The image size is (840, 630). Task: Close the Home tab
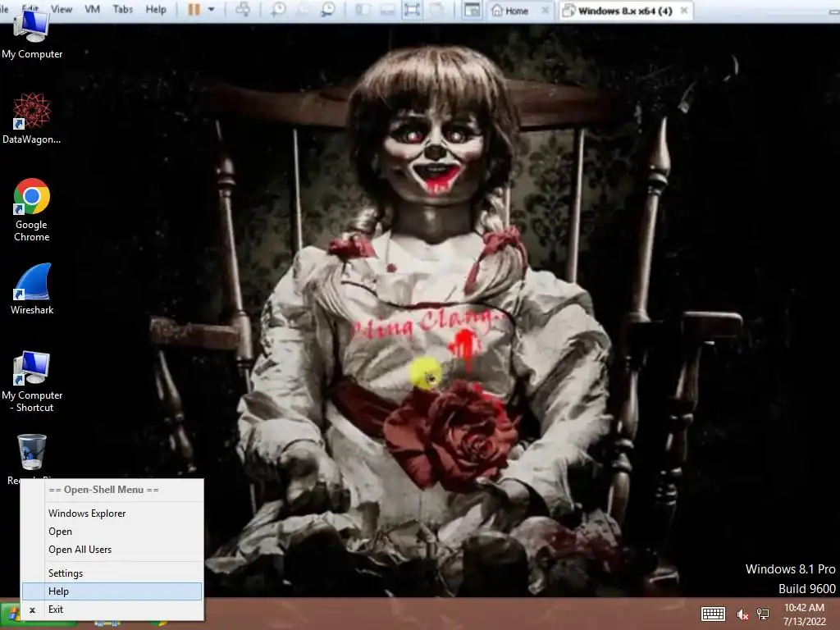pyautogui.click(x=545, y=11)
